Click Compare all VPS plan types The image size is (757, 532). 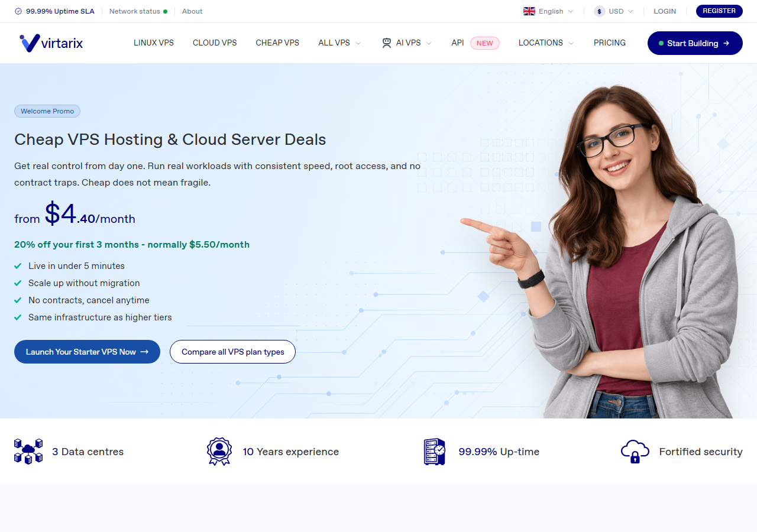pos(232,352)
